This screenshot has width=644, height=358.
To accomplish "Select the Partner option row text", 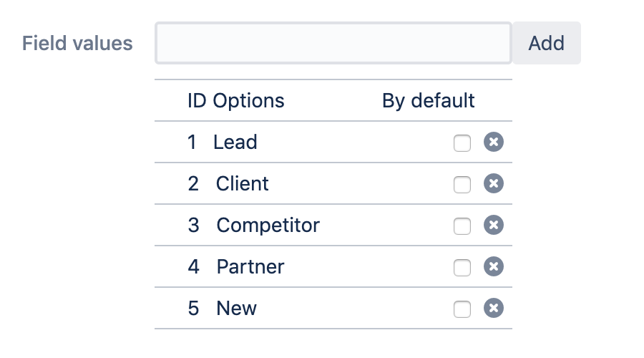I will [x=250, y=267].
